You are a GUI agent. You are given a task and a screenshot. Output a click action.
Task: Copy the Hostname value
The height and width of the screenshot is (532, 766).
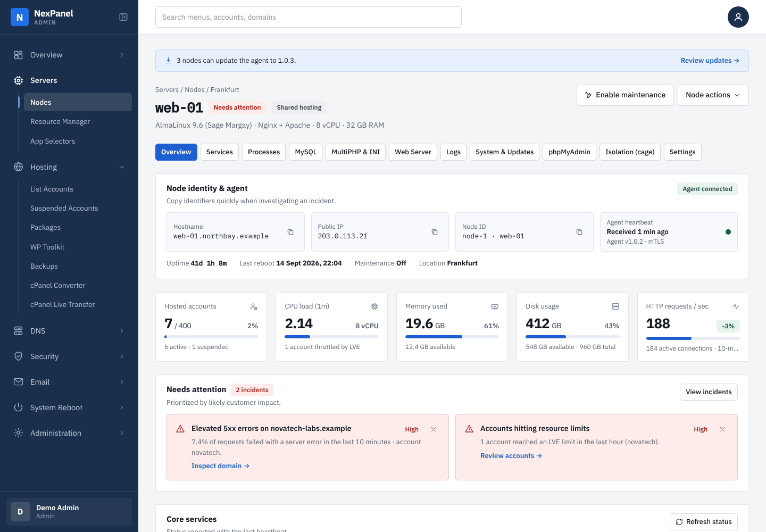[x=290, y=232]
